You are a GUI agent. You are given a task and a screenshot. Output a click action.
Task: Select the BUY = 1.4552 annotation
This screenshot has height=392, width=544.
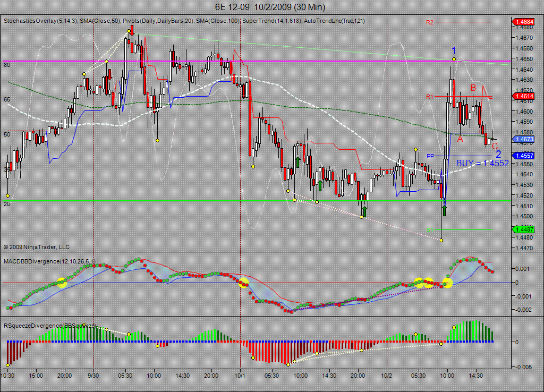coord(482,163)
